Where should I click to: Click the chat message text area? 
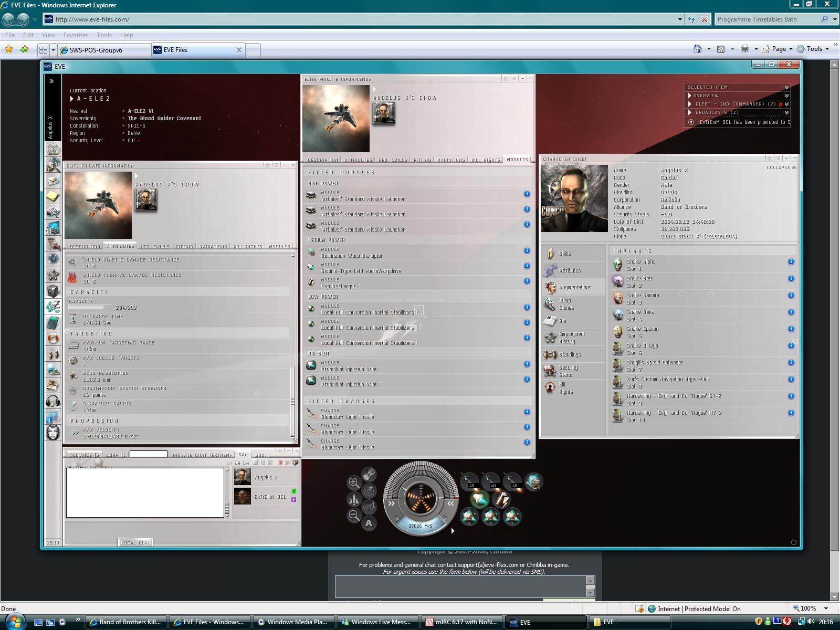click(145, 492)
